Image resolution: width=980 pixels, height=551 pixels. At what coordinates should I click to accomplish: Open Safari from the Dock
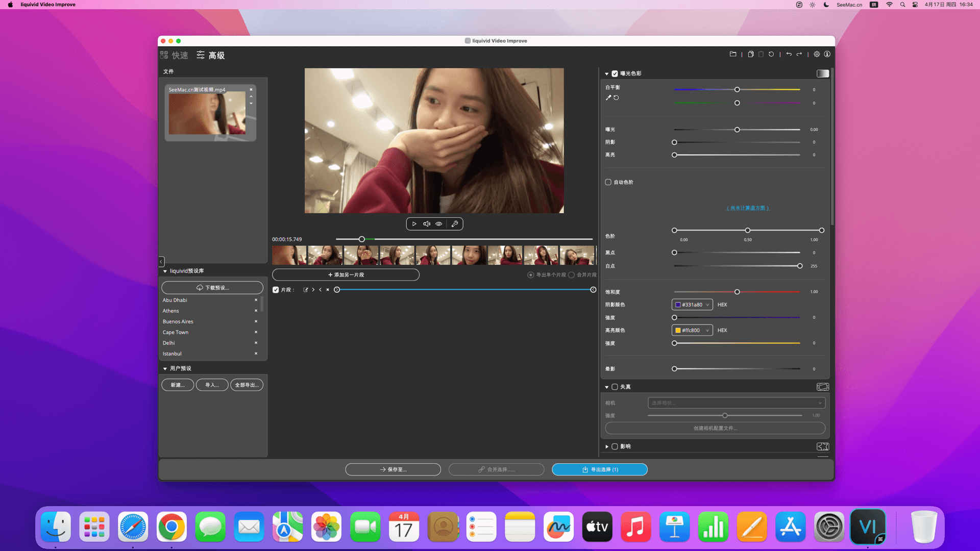click(x=133, y=527)
